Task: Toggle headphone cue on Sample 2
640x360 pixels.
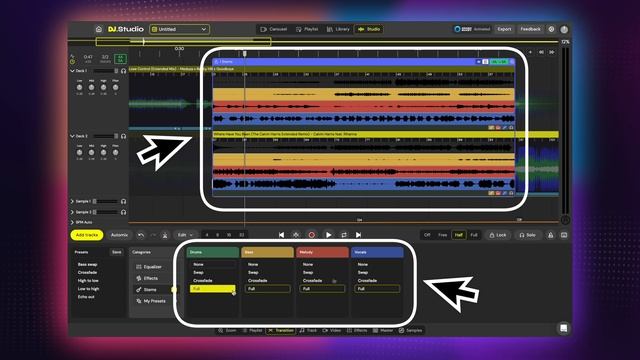Action: 123,212
